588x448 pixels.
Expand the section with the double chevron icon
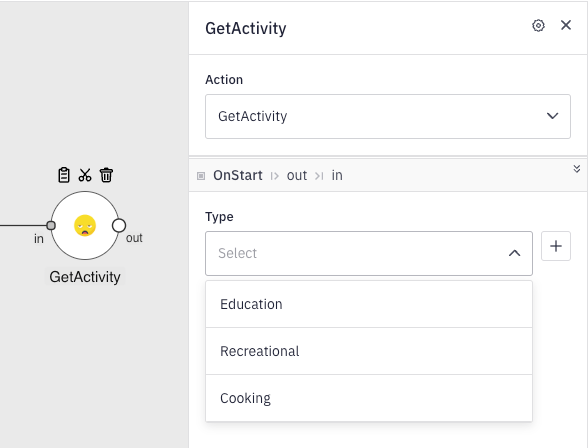[x=577, y=169]
